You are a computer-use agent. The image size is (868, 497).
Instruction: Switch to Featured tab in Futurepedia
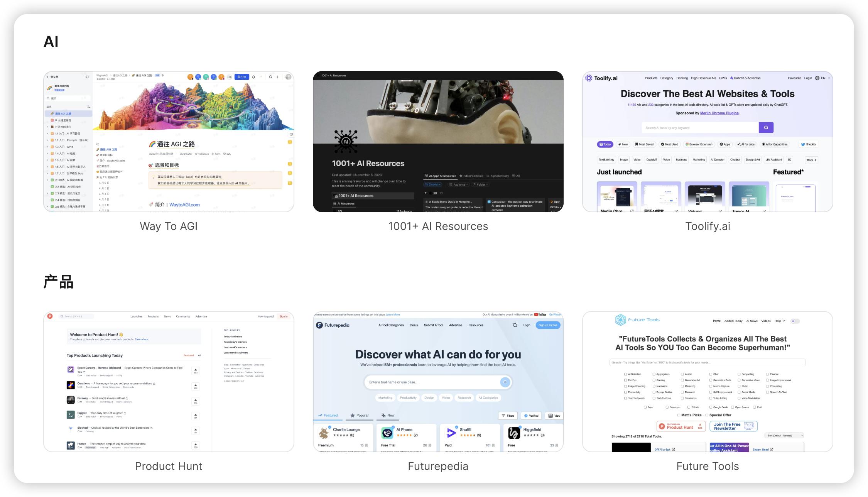(328, 416)
